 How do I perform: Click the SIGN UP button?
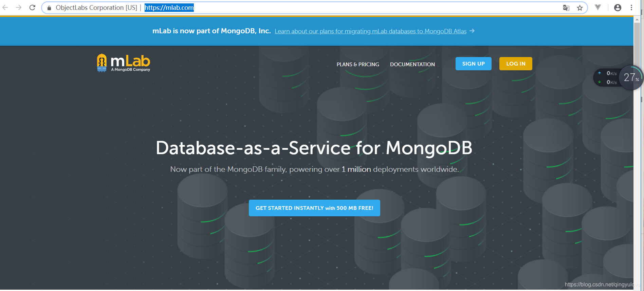(x=474, y=64)
